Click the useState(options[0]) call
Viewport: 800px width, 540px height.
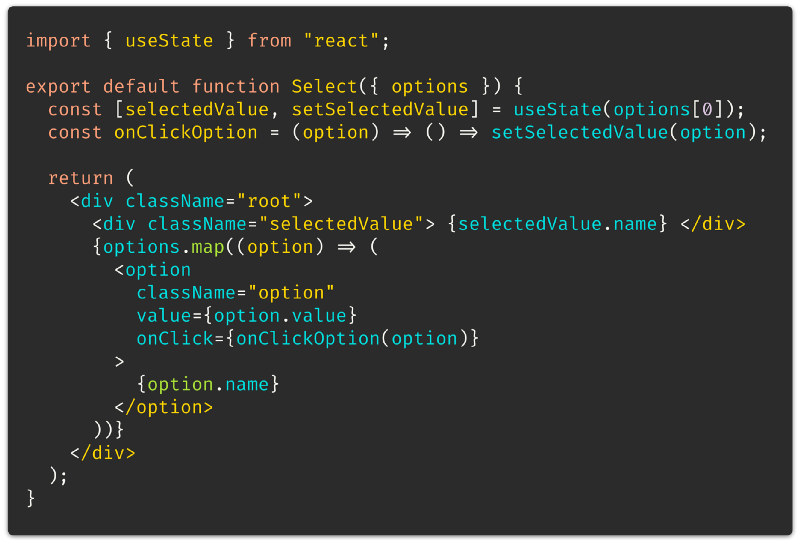623,110
